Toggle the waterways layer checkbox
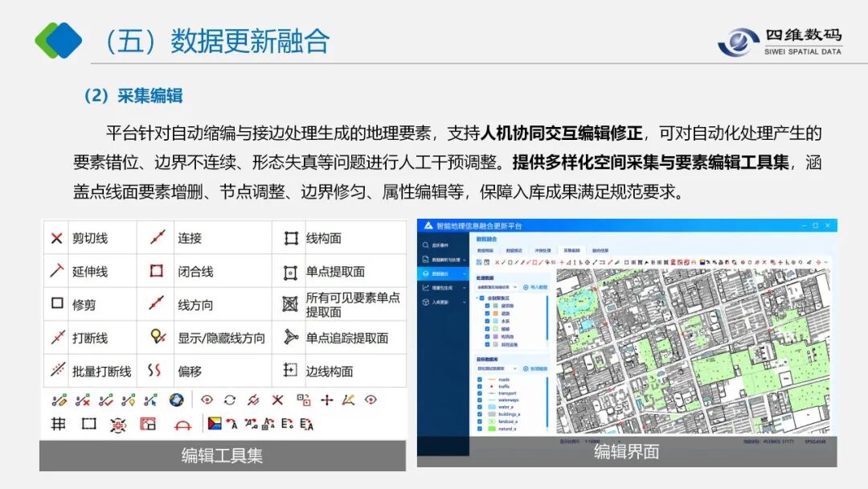The image size is (868, 489). click(x=480, y=400)
